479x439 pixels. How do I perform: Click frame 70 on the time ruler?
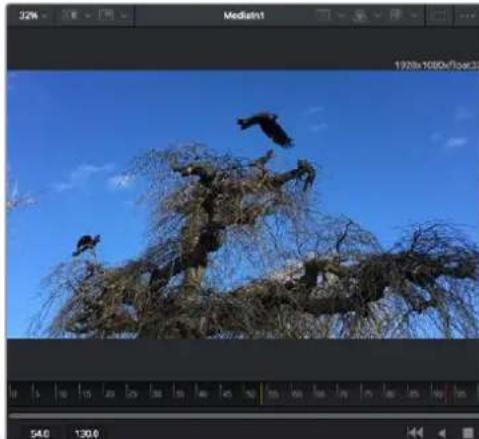click(344, 394)
